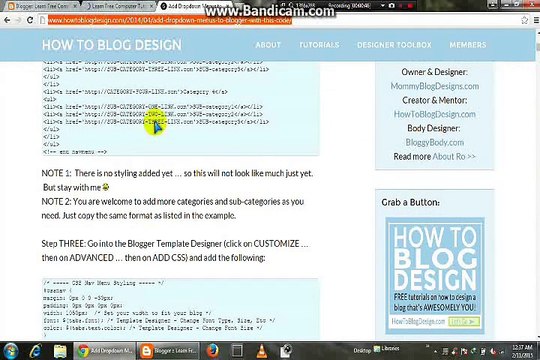Click the 'Category 4' code line
Image resolution: width=540 pixels, height=360 pixels.
[x=135, y=92]
